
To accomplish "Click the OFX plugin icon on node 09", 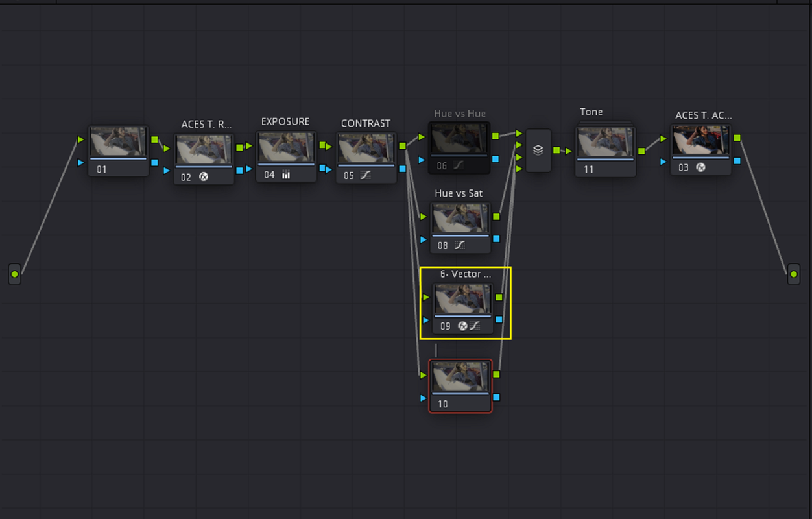I will tap(463, 326).
